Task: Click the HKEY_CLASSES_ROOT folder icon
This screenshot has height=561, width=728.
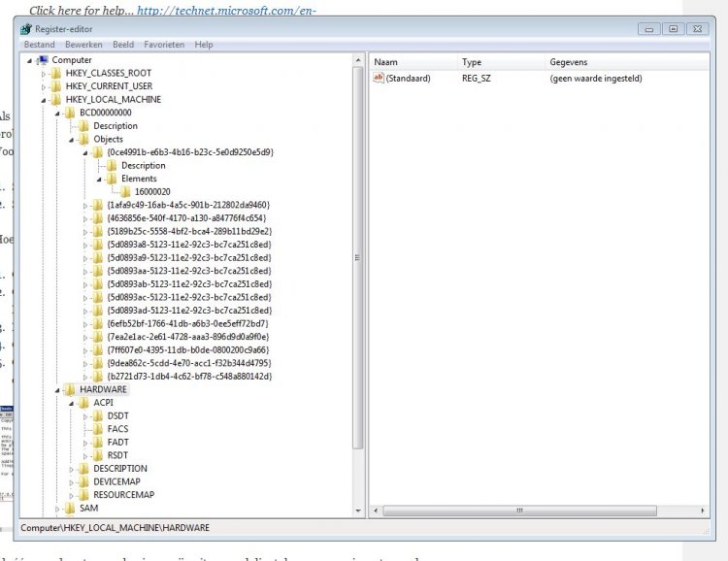Action: (x=56, y=73)
